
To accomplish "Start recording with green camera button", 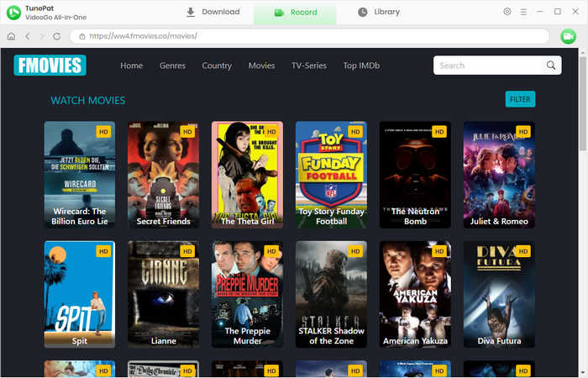I will coord(568,36).
